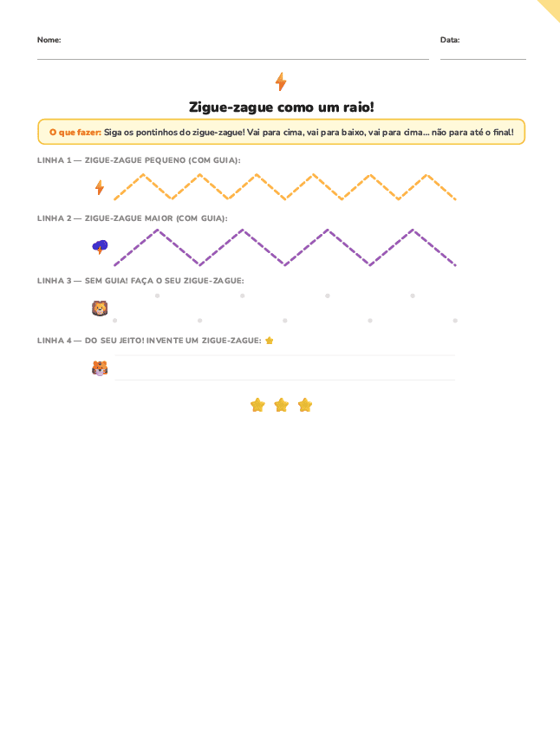Click the "LINHA 3 — SEM GUIA!" heading
Screen dimensions: 560x754
[140, 281]
